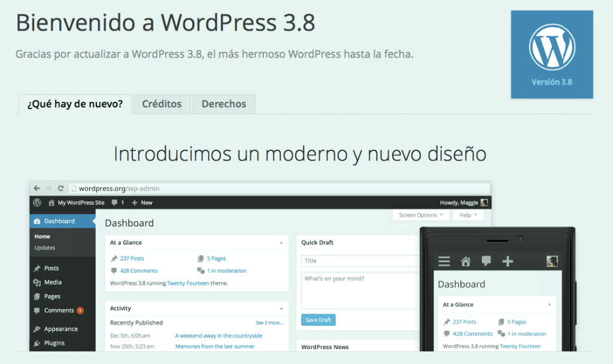Open the 5 Pages link
This screenshot has height=364, width=613.
tap(217, 259)
